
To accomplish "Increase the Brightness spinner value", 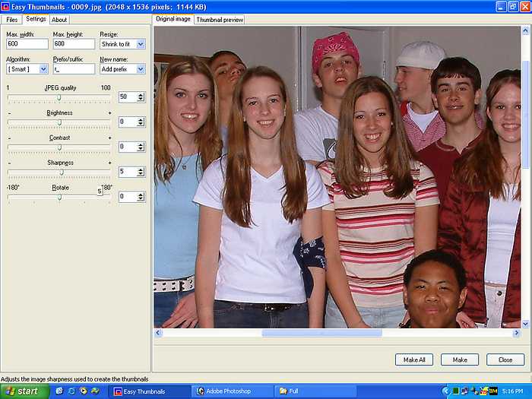I will tap(141, 119).
